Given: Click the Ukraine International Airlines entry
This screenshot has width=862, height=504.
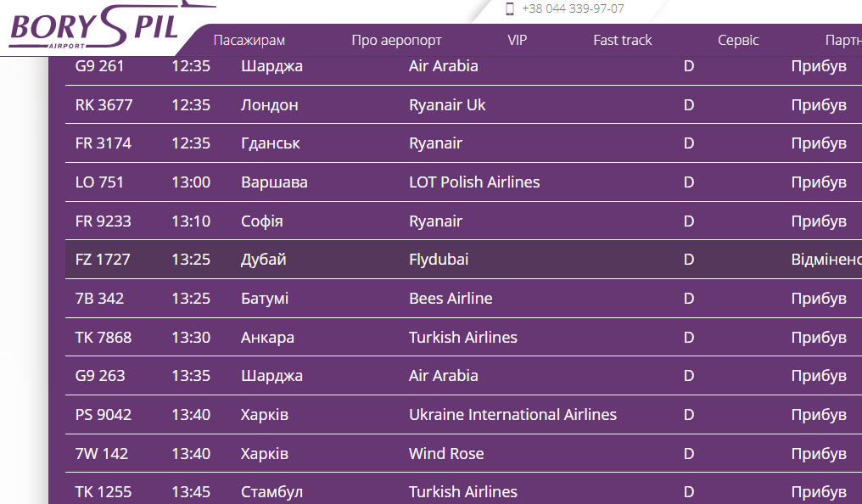Looking at the screenshot, I should click(512, 415).
